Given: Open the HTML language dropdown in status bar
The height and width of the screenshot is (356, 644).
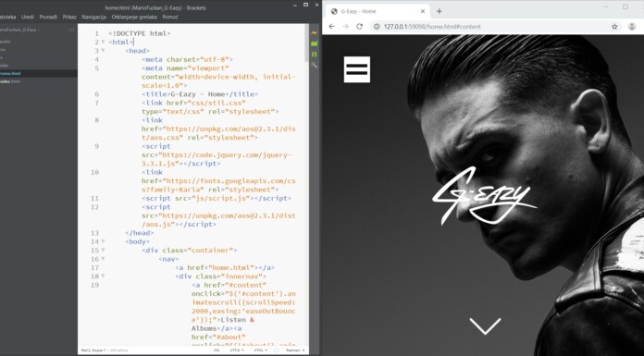Looking at the screenshot, I should click(x=260, y=350).
